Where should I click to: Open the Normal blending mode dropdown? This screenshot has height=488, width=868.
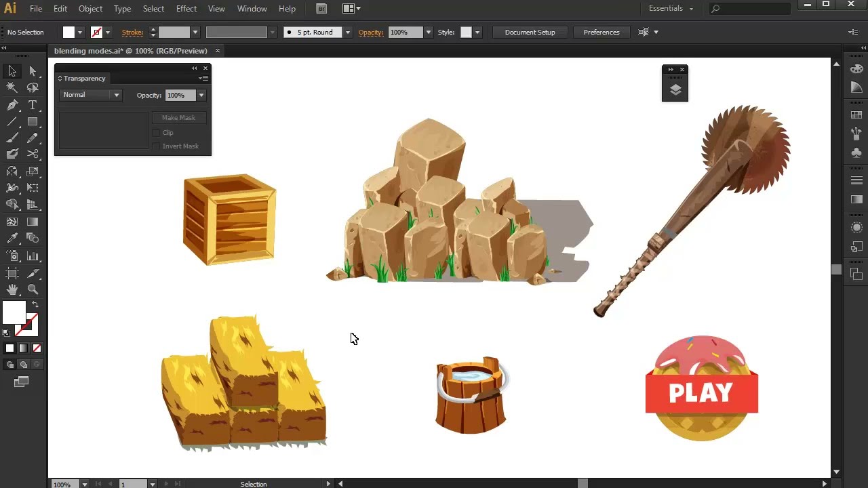pyautogui.click(x=90, y=95)
